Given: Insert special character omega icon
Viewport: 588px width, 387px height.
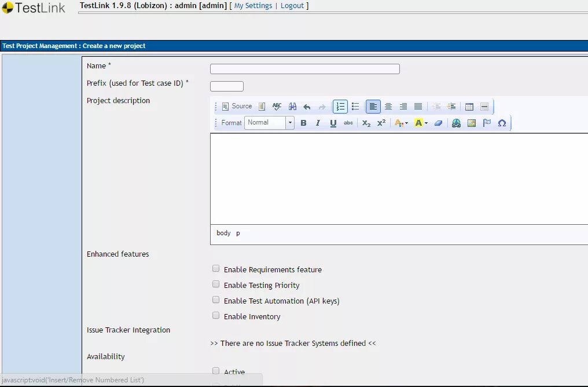Looking at the screenshot, I should [x=502, y=123].
